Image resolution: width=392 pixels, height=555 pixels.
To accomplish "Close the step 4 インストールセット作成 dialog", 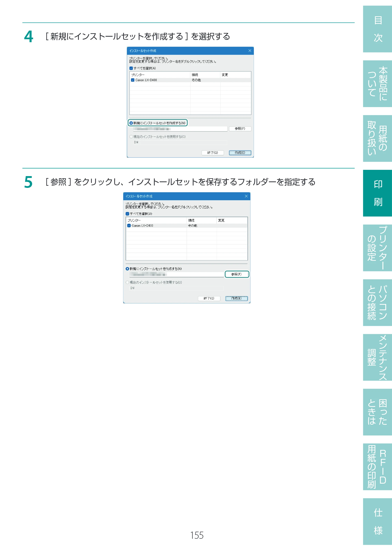I will pyautogui.click(x=250, y=51).
